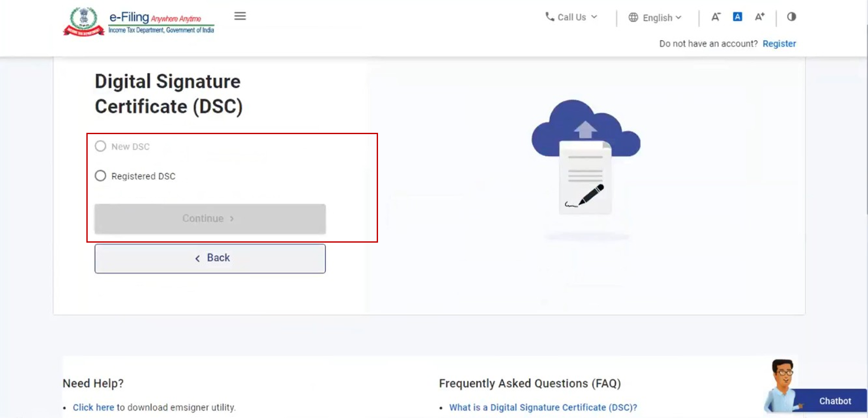Image resolution: width=868 pixels, height=418 pixels.
Task: Reset font size with the blue A icon
Action: click(737, 17)
